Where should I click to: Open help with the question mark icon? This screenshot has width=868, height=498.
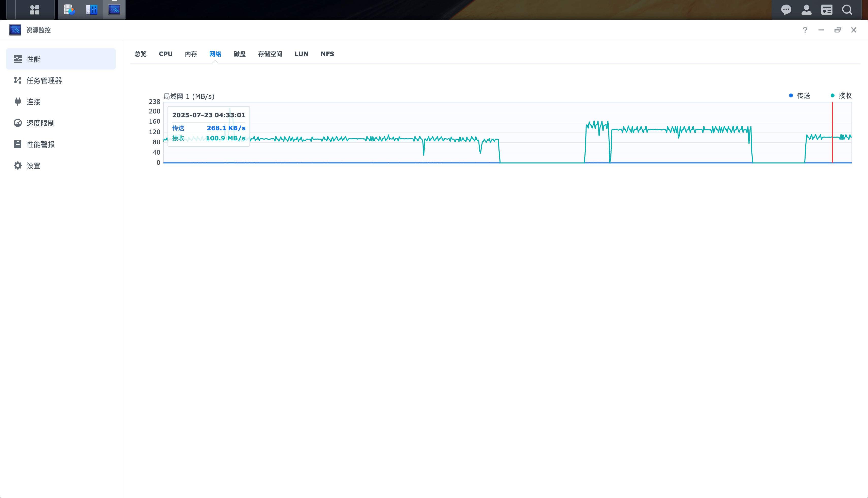(805, 30)
